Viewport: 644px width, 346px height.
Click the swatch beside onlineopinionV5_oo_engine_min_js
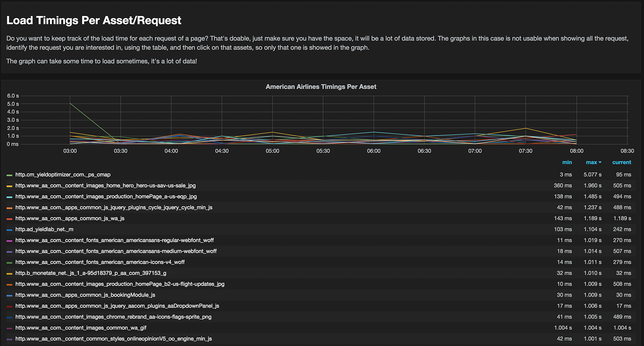pos(10,339)
